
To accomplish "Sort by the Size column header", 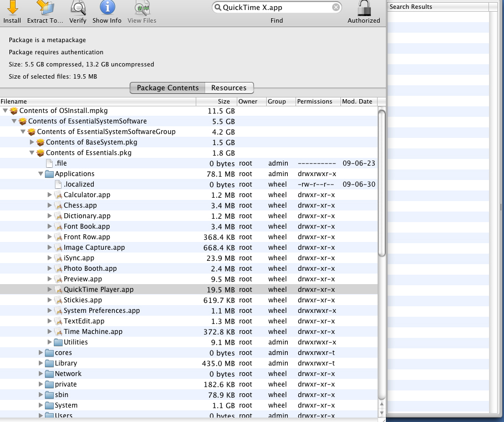I will (x=216, y=101).
